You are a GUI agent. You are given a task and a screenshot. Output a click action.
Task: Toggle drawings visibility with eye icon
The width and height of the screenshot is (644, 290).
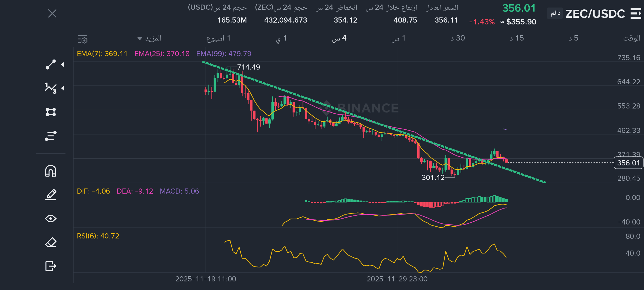click(50, 219)
